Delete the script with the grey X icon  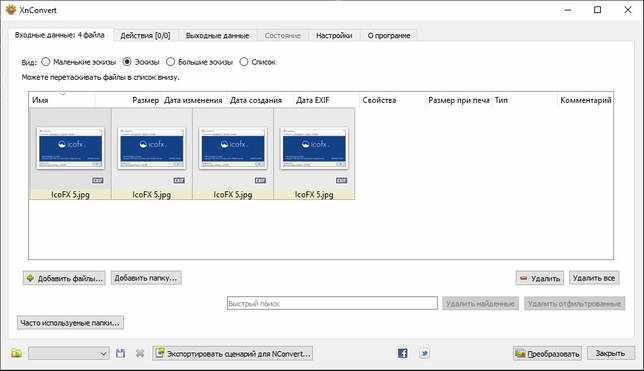tap(140, 353)
